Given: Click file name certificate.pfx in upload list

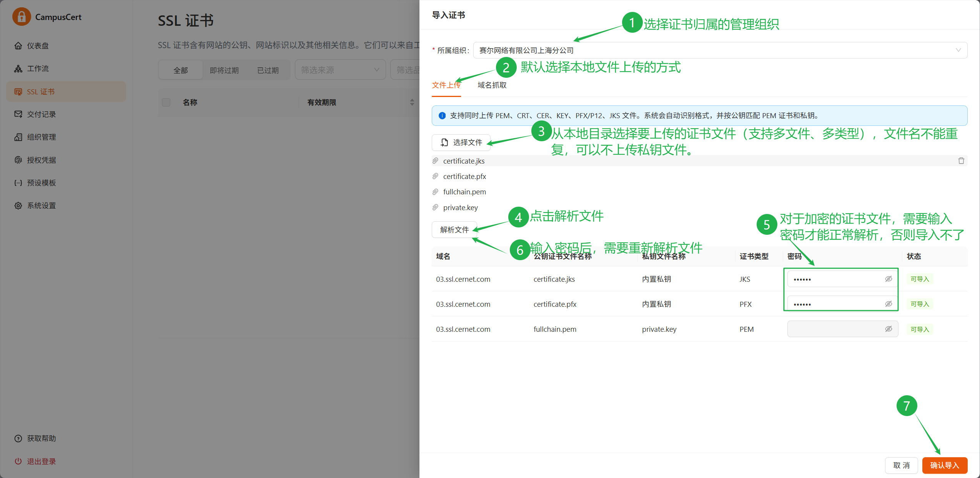Looking at the screenshot, I should 464,176.
